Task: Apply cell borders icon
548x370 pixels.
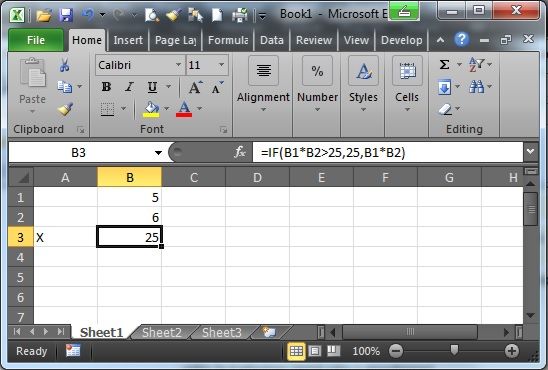Action: (107, 109)
